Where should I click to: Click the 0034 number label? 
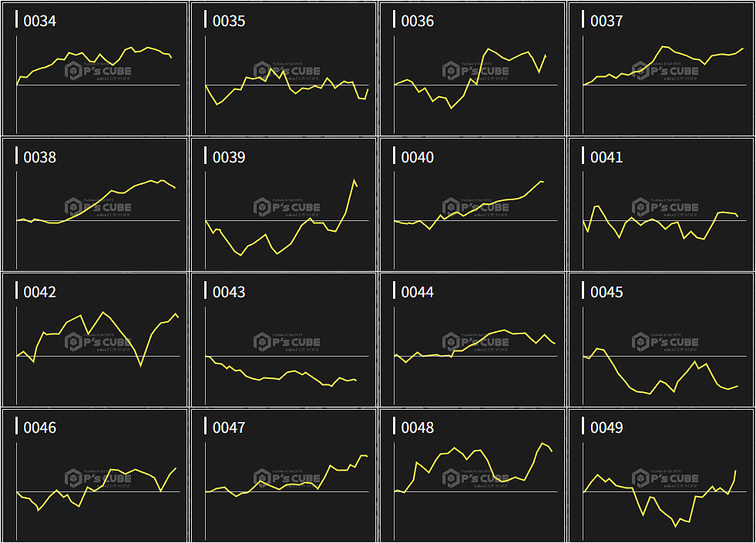point(39,21)
